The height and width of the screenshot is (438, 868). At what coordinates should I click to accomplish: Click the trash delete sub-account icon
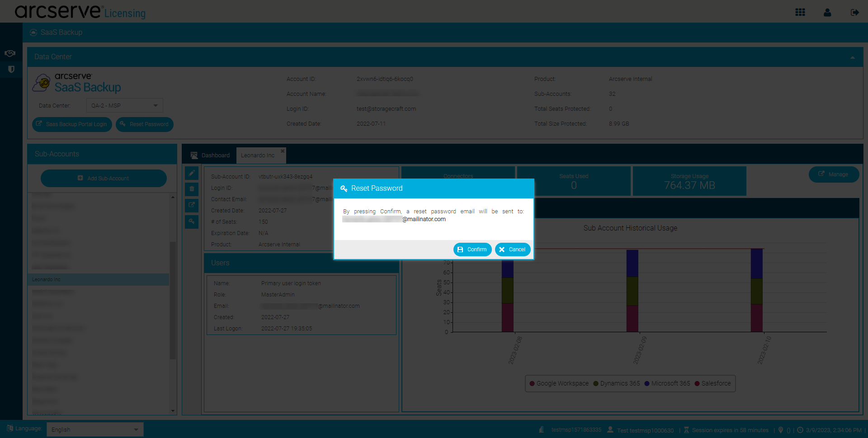coord(192,189)
